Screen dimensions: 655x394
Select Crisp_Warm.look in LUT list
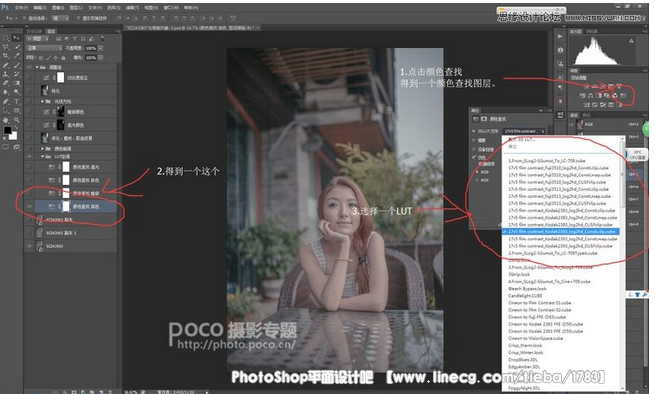click(525, 346)
